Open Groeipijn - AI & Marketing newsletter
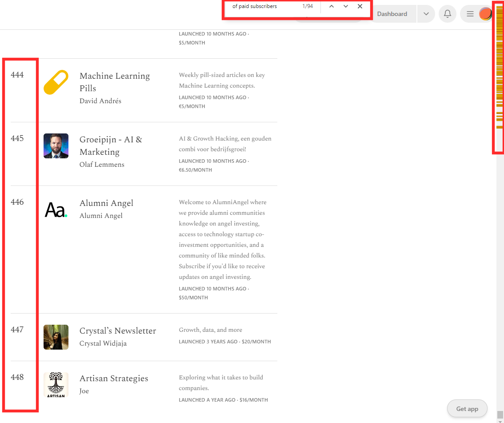This screenshot has height=423, width=504. (111, 145)
